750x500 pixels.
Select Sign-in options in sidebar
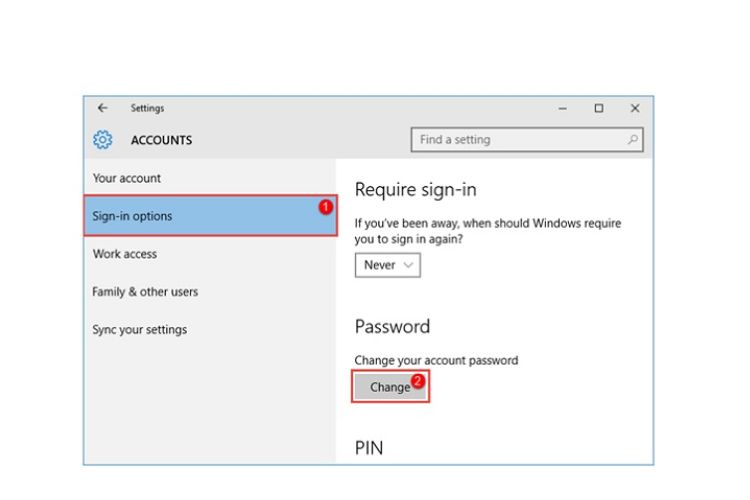pyautogui.click(x=132, y=216)
